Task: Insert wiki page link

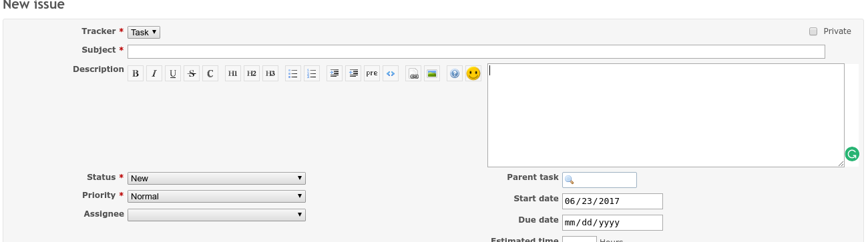Action: tap(413, 74)
